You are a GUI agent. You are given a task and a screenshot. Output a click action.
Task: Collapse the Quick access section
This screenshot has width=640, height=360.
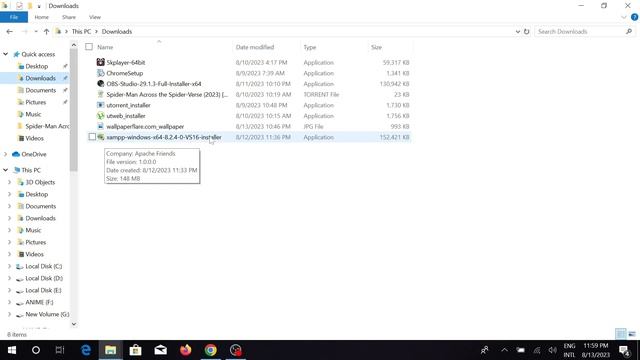tap(6, 54)
